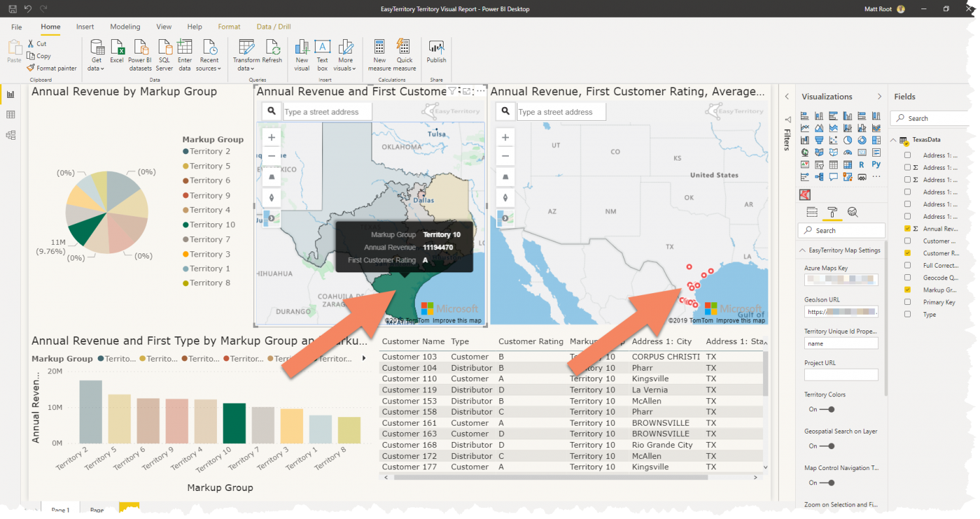Switch to the Modeling ribbon tab
The width and height of the screenshot is (980, 519).
coord(125,27)
